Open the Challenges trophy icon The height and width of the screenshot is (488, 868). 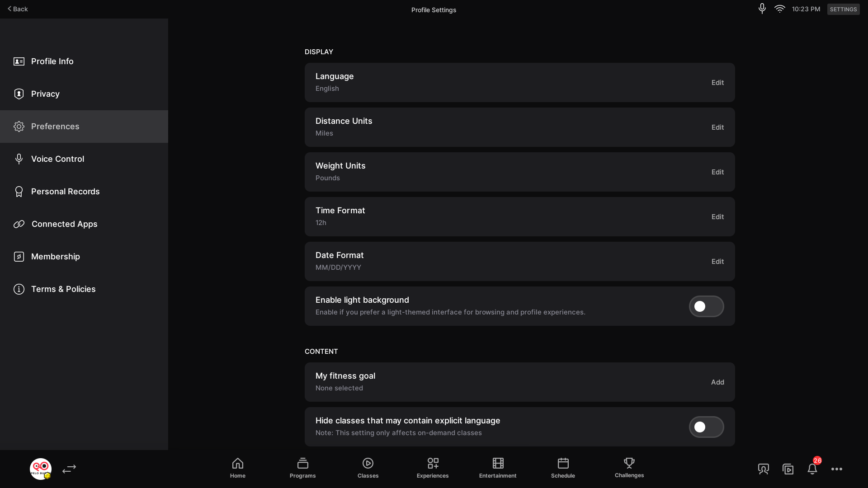click(x=629, y=463)
